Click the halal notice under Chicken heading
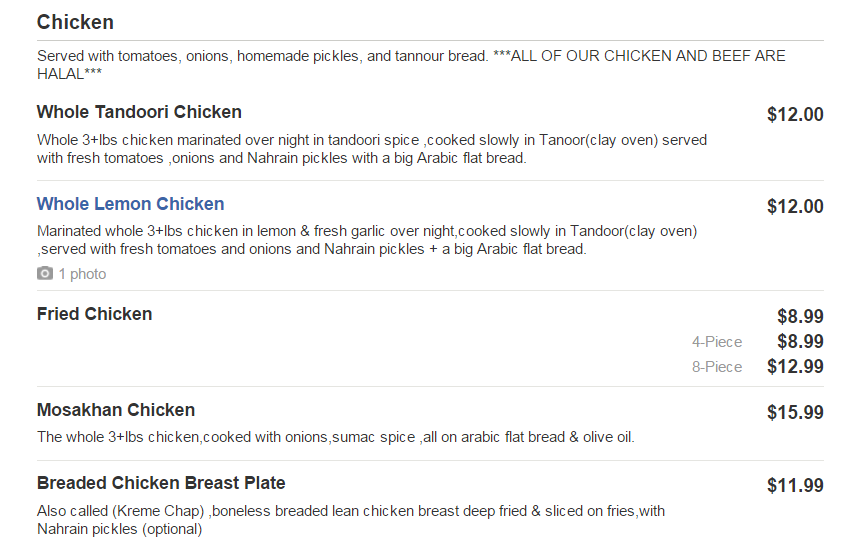 click(410, 65)
